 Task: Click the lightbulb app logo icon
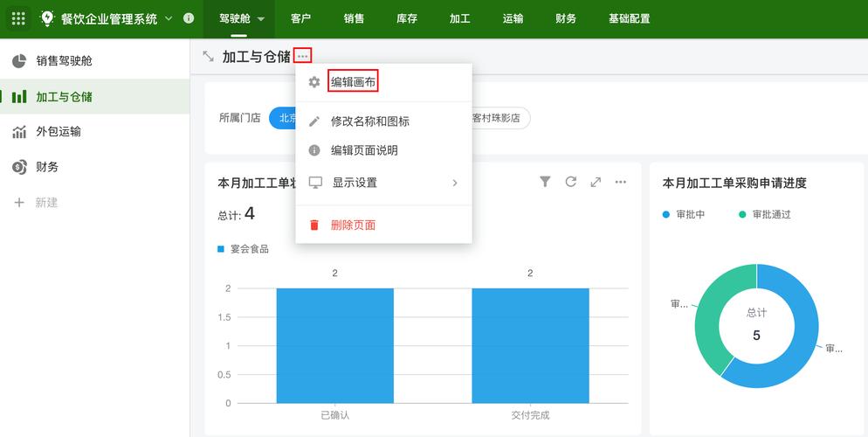click(x=48, y=18)
